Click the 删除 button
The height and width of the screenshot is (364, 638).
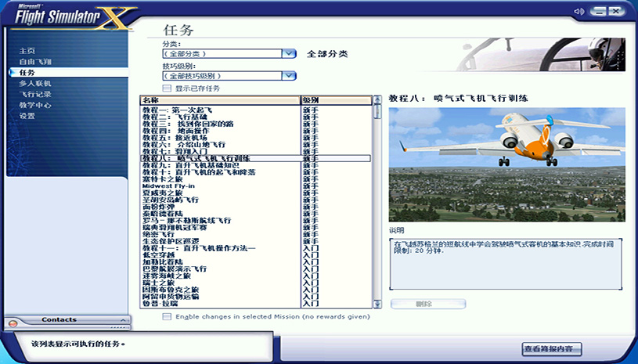pyautogui.click(x=427, y=304)
